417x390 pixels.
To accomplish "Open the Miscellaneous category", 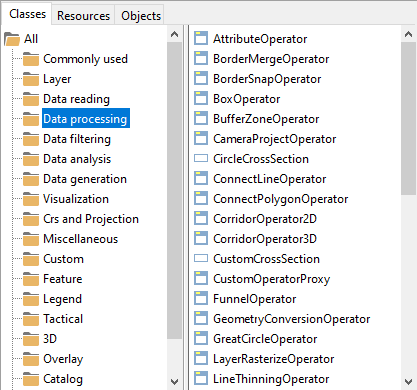I will coord(80,239).
